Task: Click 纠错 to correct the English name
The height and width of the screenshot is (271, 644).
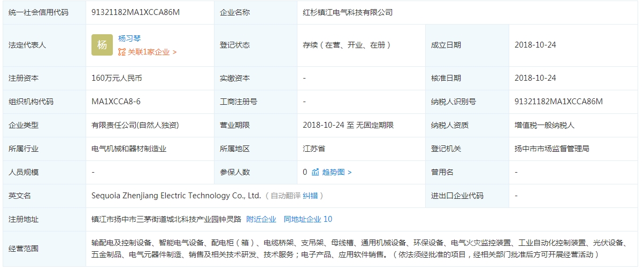Action: coord(310,196)
